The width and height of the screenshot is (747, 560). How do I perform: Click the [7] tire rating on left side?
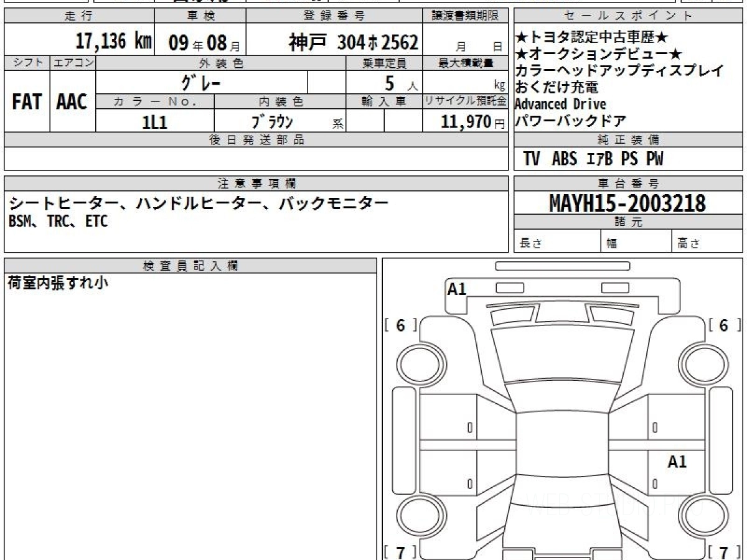pos(401,552)
